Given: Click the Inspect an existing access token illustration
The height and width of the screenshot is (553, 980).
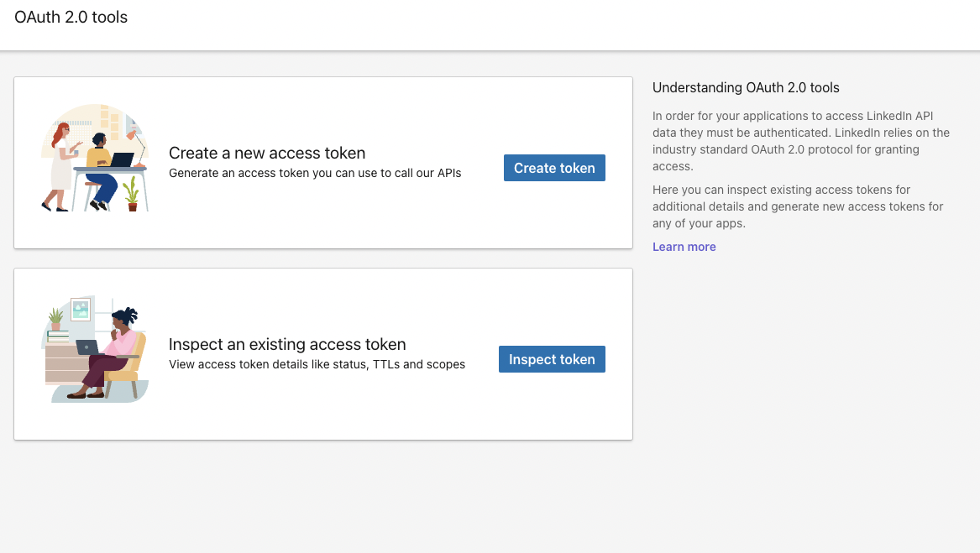Looking at the screenshot, I should coord(95,349).
